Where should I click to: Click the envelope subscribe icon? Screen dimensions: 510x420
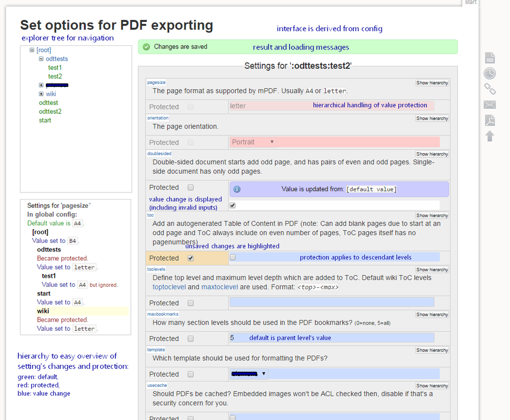pyautogui.click(x=490, y=105)
